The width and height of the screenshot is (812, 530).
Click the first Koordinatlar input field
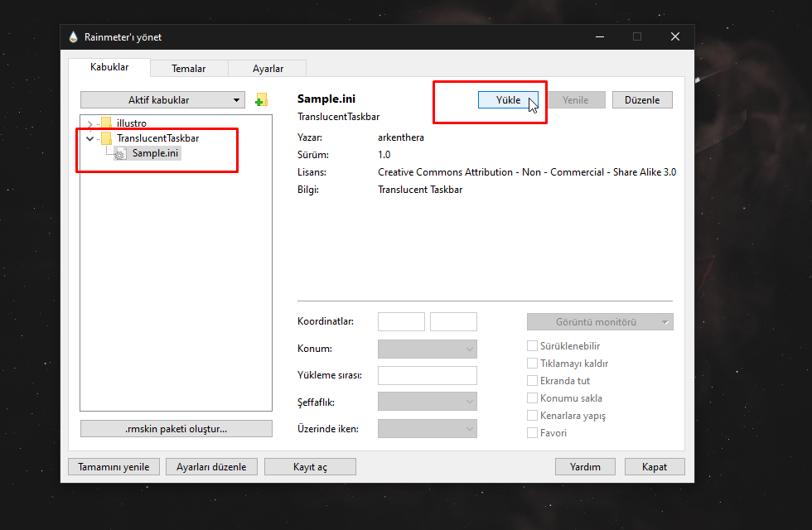[401, 321]
